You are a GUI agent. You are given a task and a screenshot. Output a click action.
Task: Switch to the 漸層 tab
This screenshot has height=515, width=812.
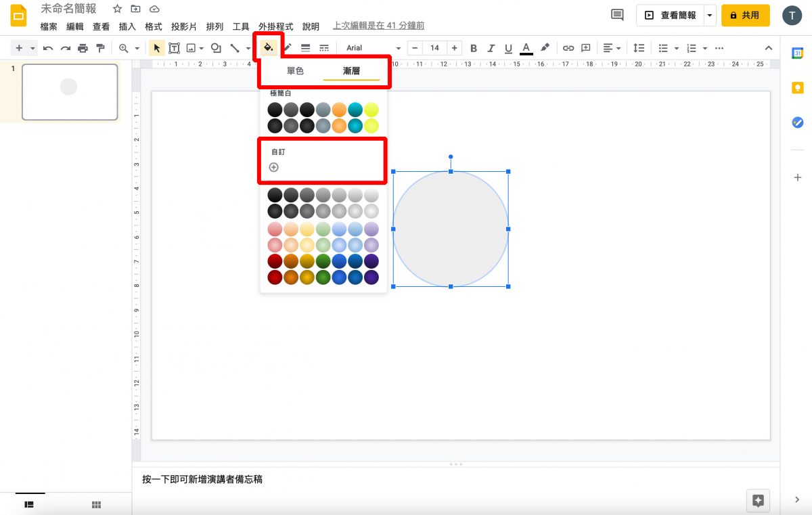351,71
